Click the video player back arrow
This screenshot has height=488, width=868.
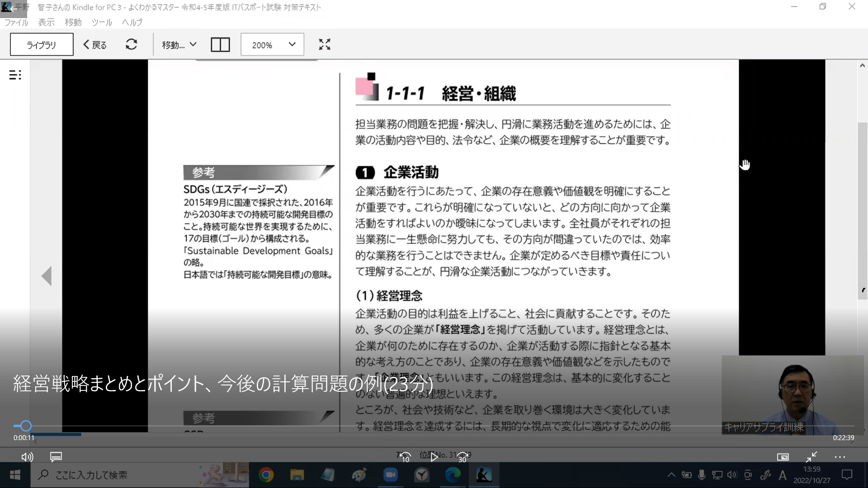pos(14,9)
